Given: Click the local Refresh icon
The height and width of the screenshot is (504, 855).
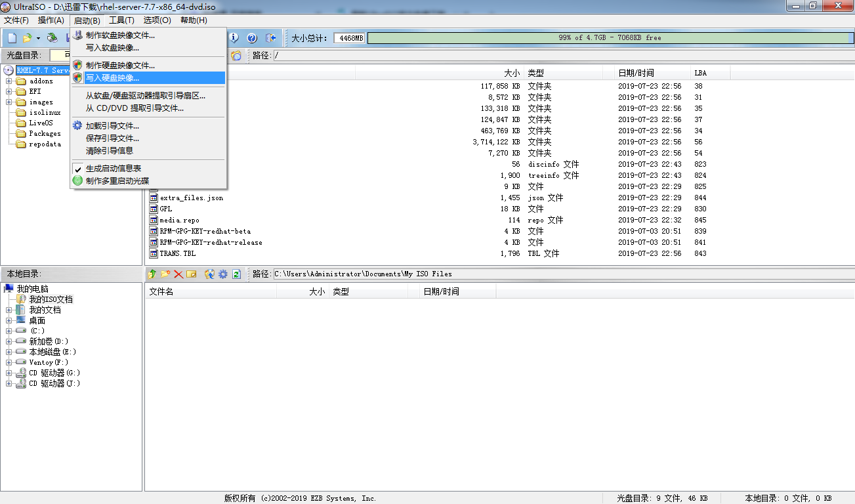Looking at the screenshot, I should (x=236, y=274).
